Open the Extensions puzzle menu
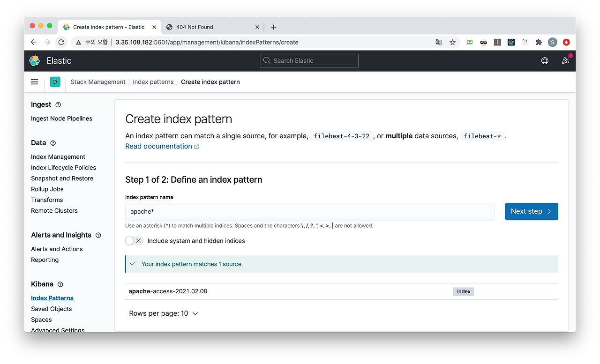 [x=539, y=42]
